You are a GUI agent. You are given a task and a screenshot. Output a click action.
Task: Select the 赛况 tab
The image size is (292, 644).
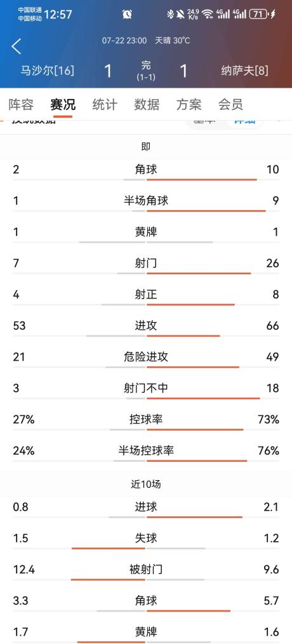point(63,105)
